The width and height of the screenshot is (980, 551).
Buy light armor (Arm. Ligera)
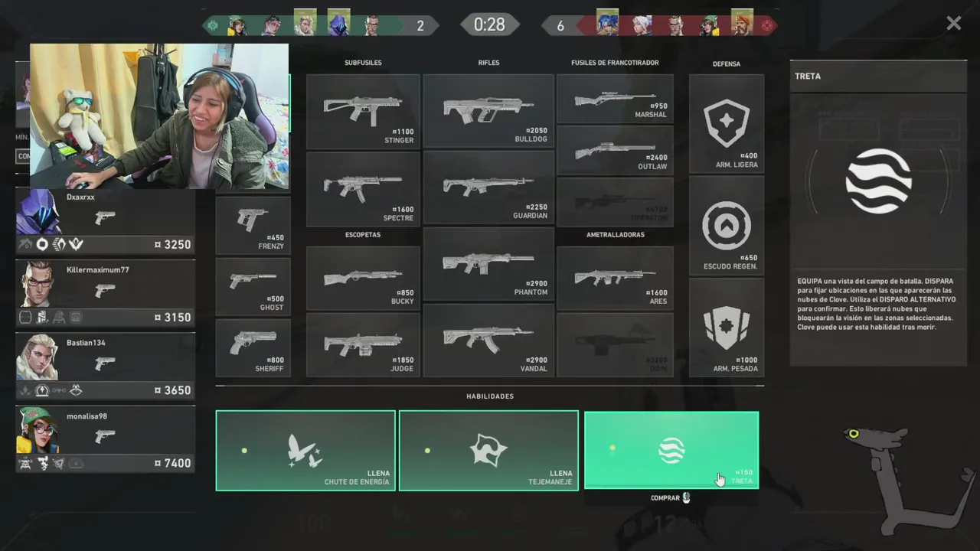[x=727, y=124]
